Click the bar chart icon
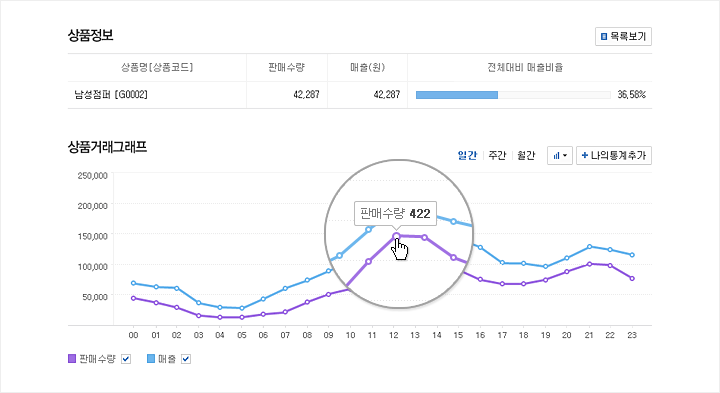The width and height of the screenshot is (720, 393). 557,156
